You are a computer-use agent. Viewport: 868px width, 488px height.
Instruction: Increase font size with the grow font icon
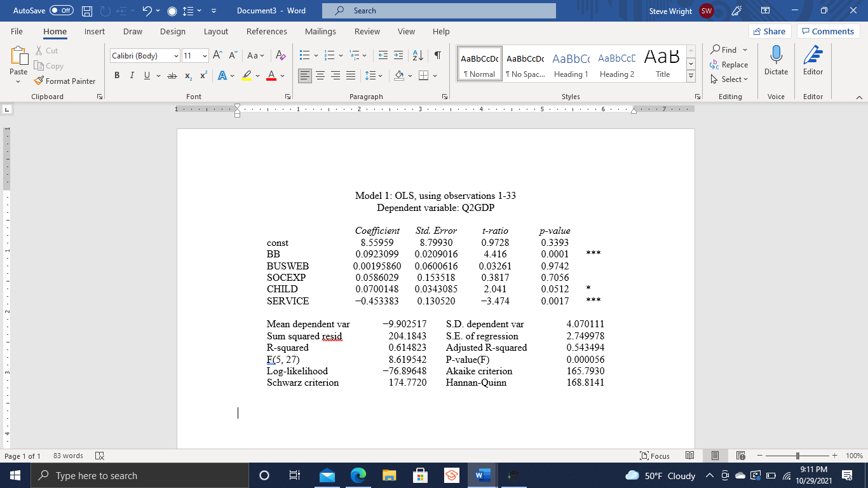pos(217,56)
